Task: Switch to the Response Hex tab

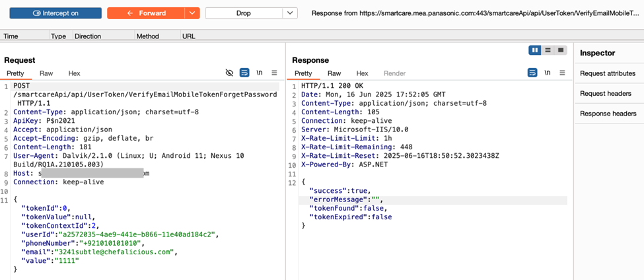Action: [x=362, y=73]
